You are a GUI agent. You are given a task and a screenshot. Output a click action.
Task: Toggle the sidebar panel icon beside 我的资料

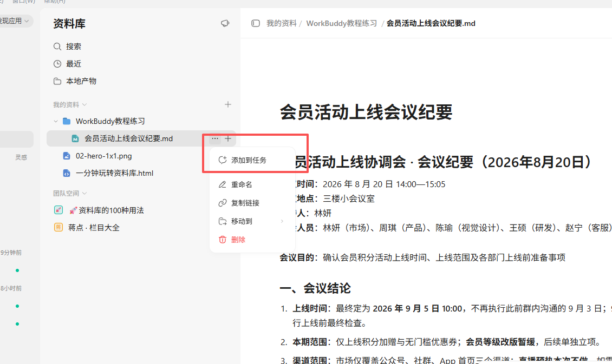(x=256, y=23)
